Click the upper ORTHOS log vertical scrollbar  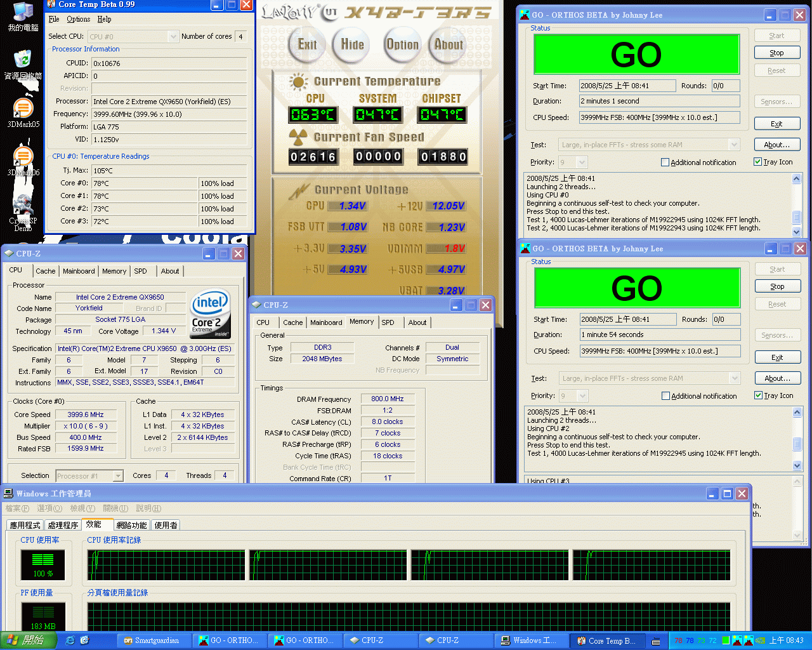(x=797, y=204)
